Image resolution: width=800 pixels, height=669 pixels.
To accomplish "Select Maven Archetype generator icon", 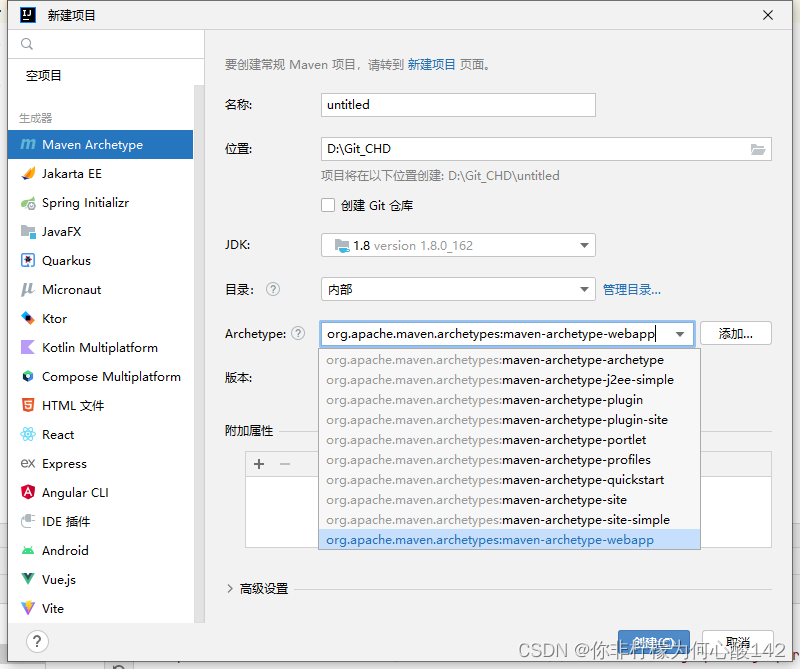I will tap(28, 144).
